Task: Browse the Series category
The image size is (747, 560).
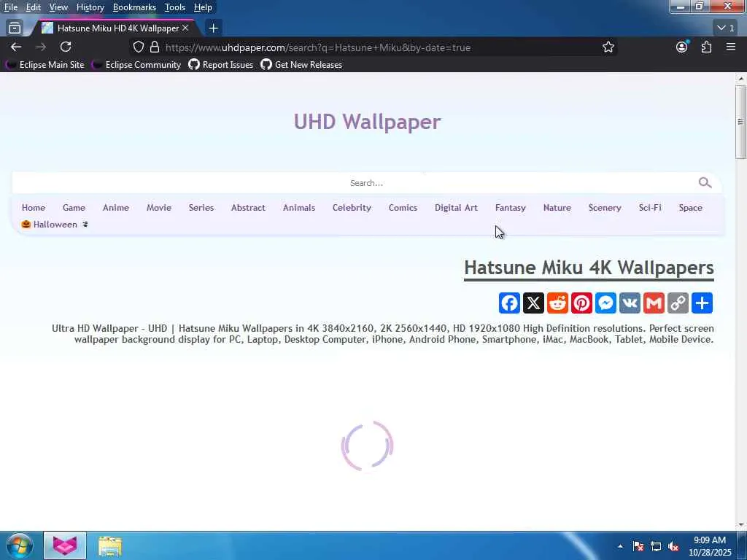Action: click(x=201, y=208)
